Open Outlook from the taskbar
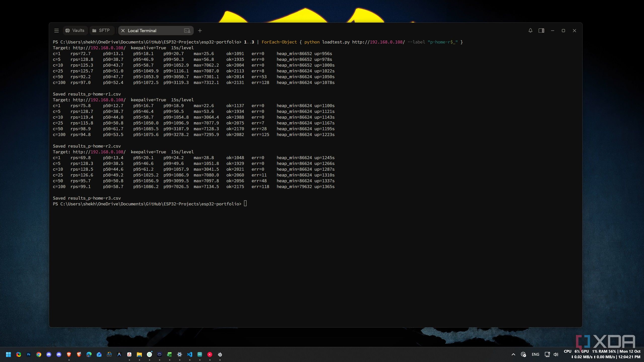Screen dimensions: 644x362 tap(99, 354)
